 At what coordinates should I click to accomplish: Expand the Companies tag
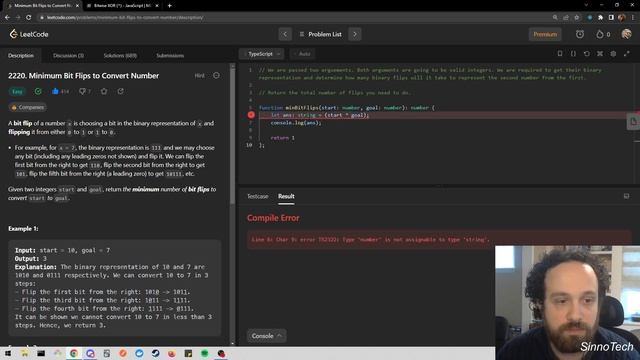pyautogui.click(x=27, y=107)
